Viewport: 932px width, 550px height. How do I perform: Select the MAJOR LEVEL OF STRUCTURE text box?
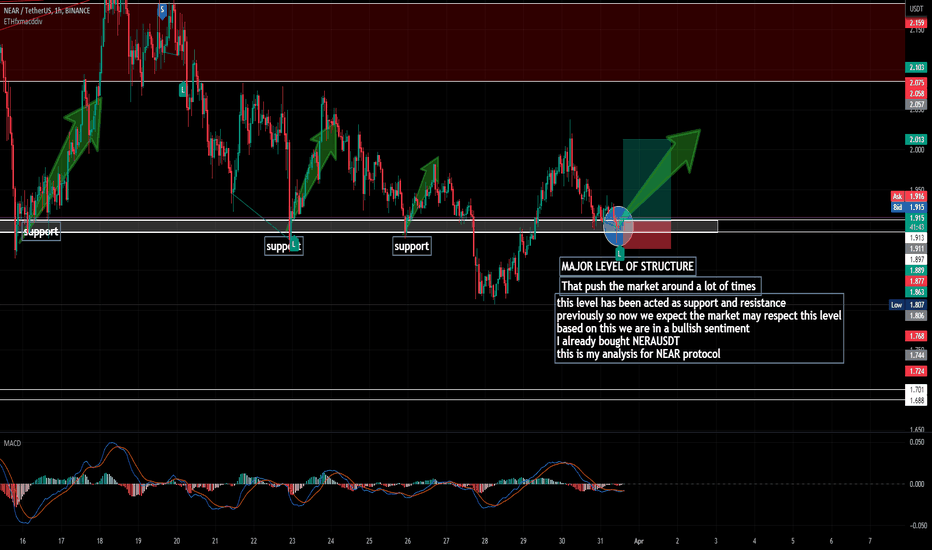tap(628, 266)
